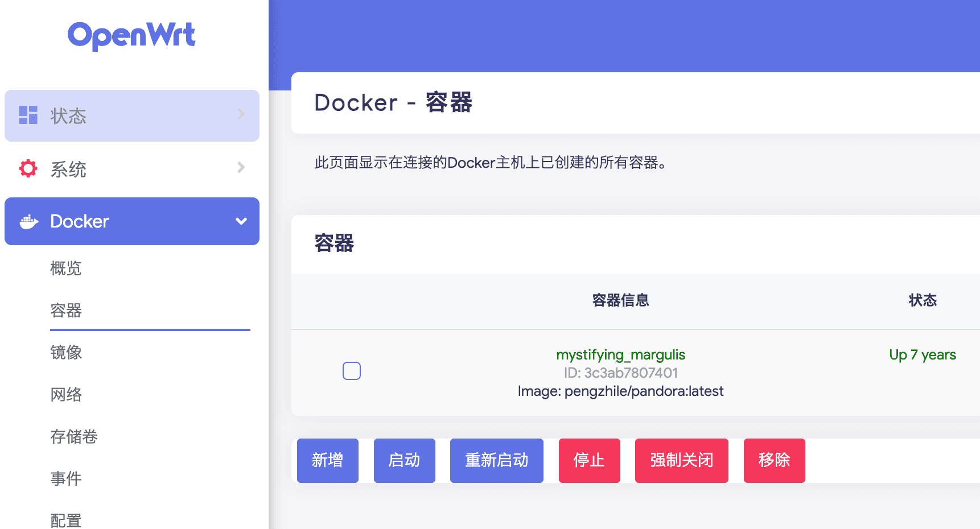Click the red gear icon beside 系统
The height and width of the screenshot is (529, 980).
tap(28, 168)
